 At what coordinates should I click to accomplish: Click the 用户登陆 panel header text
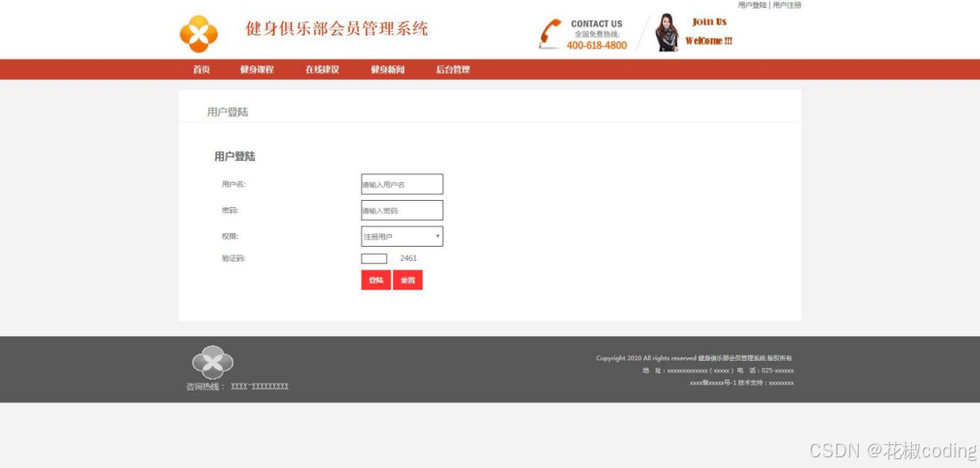pos(228,112)
